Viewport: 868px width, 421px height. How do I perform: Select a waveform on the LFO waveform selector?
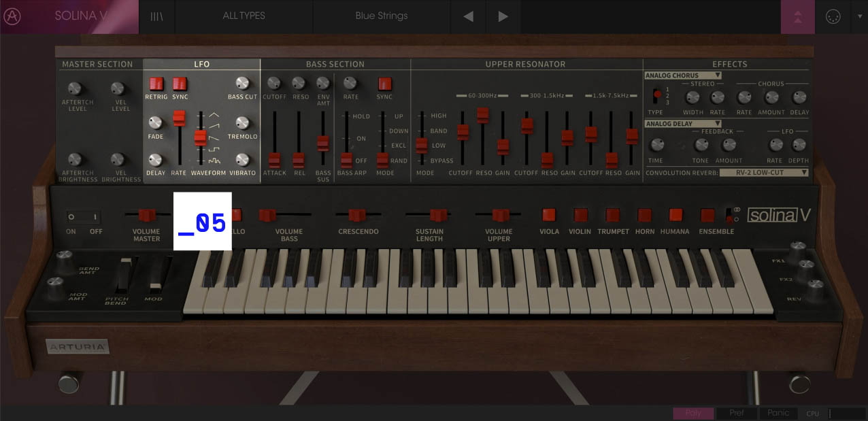pos(199,137)
